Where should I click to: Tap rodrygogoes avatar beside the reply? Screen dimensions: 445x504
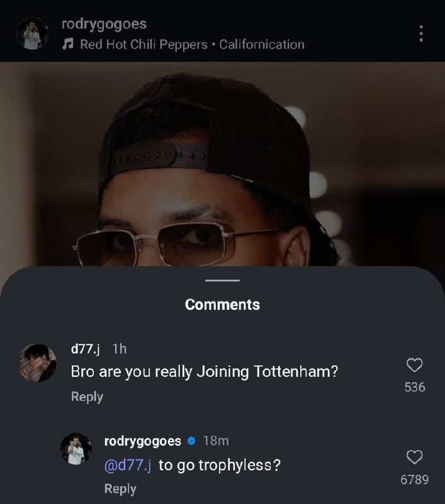coord(76,450)
